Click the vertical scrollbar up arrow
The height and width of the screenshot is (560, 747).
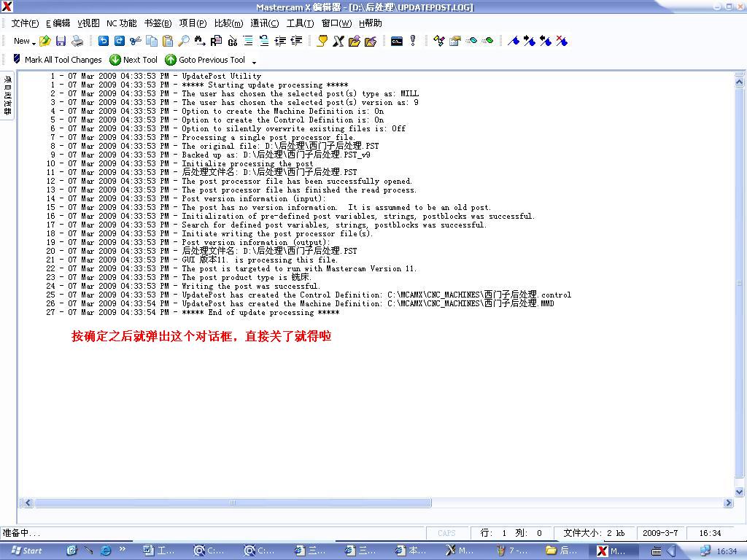pyautogui.click(x=740, y=82)
